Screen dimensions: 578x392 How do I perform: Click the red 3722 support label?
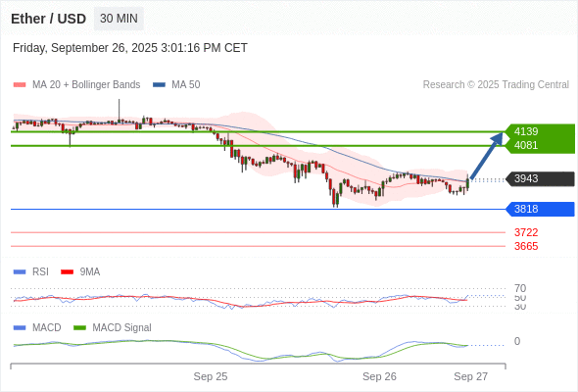click(x=526, y=232)
